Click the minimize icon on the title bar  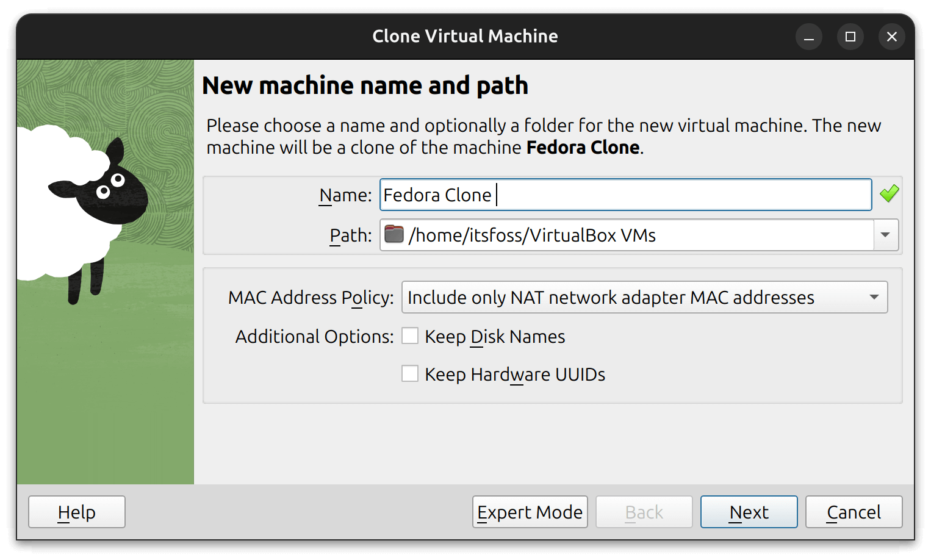[x=809, y=37]
